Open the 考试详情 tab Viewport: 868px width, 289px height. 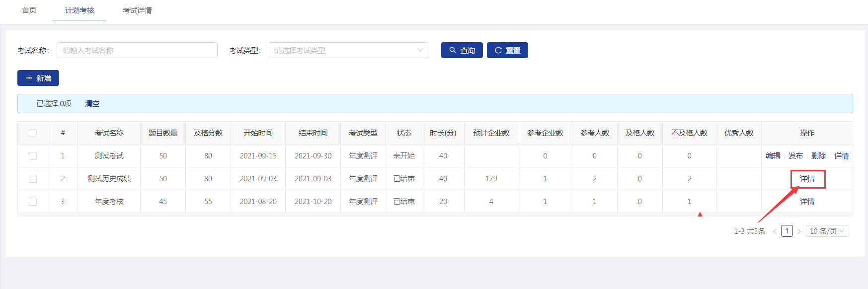137,10
